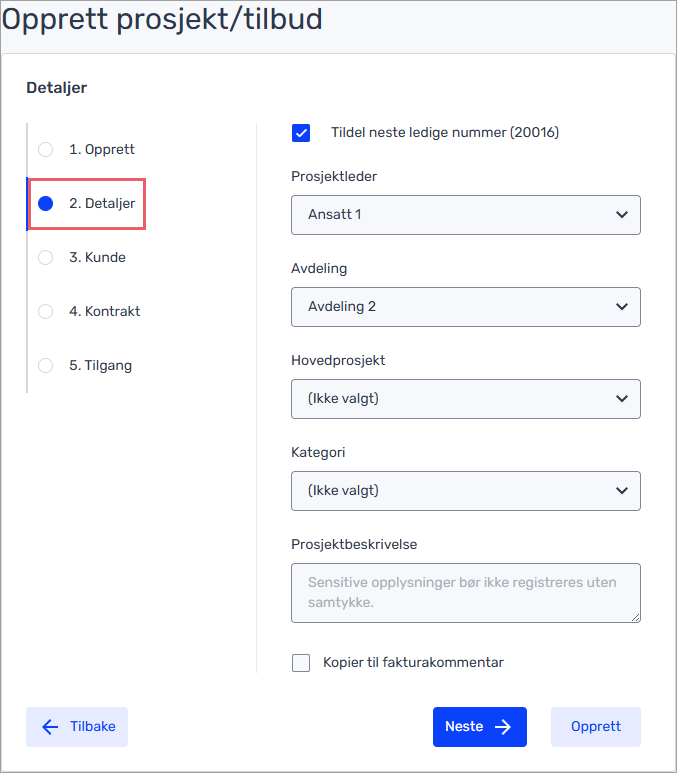The image size is (677, 773).
Task: Select the filled step circle for Detaljer
Action: 45,204
